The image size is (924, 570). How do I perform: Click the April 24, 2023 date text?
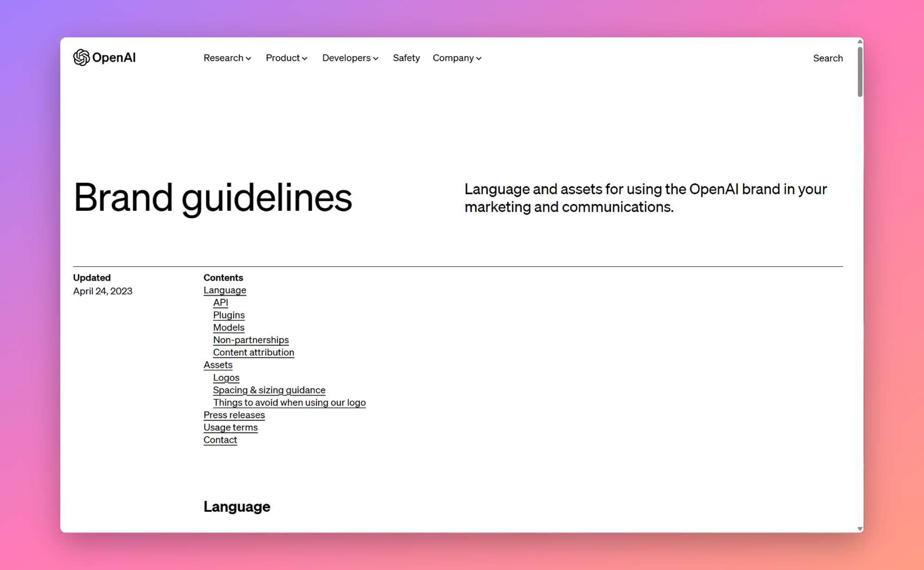click(x=103, y=291)
